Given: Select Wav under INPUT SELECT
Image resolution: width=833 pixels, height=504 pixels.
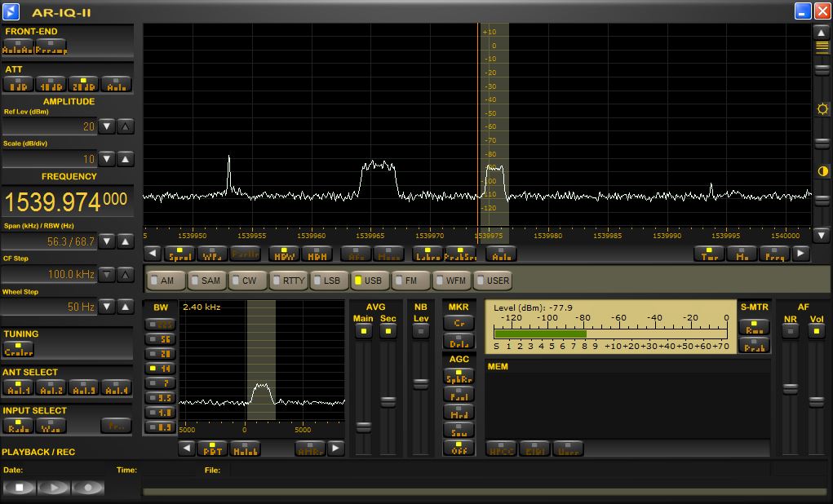Looking at the screenshot, I should 51,426.
